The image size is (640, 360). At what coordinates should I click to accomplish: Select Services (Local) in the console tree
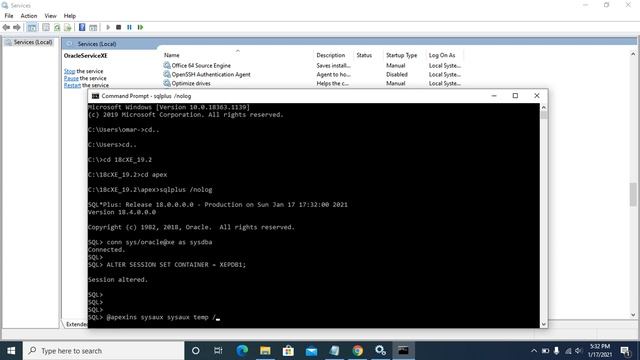pyautogui.click(x=33, y=42)
